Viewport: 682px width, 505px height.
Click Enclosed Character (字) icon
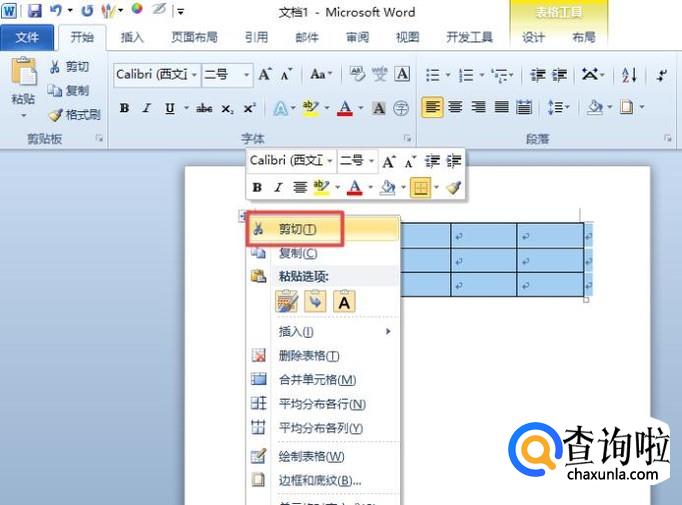401,108
